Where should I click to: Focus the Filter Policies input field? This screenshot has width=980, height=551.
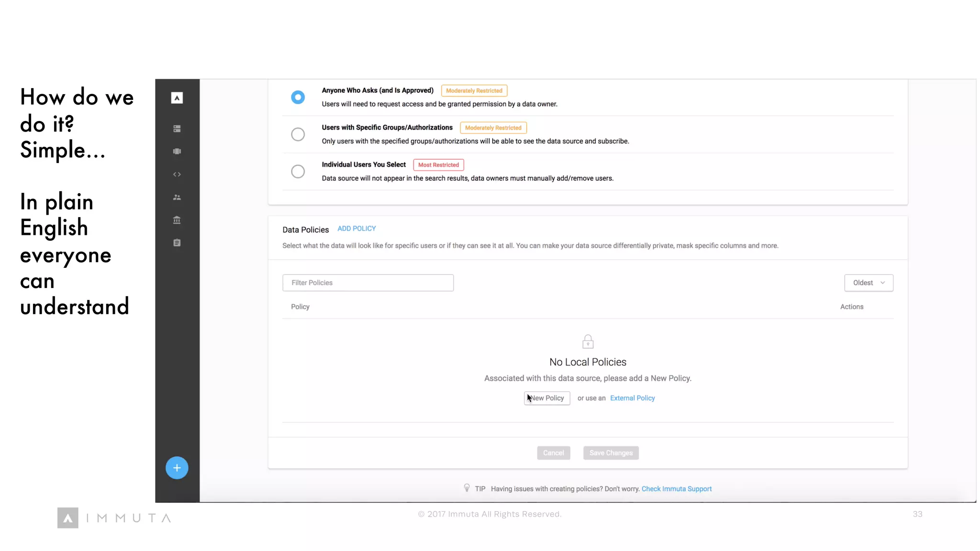click(x=367, y=283)
